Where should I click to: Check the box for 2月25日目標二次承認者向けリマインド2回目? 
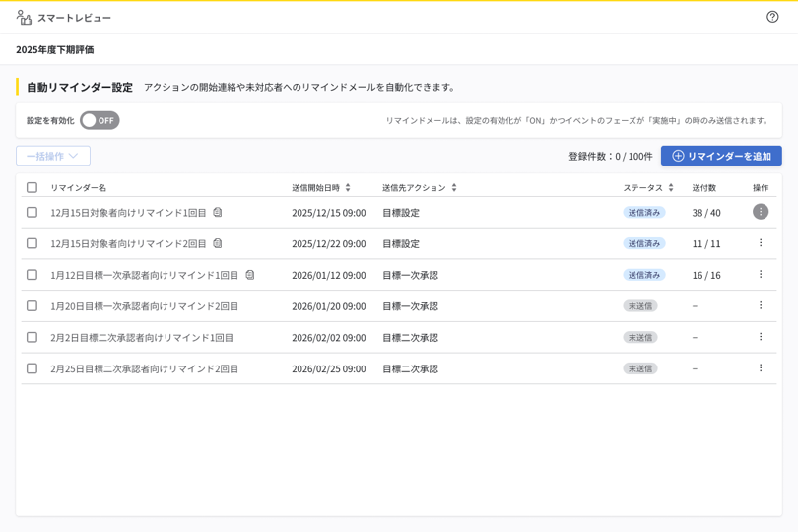[33, 368]
